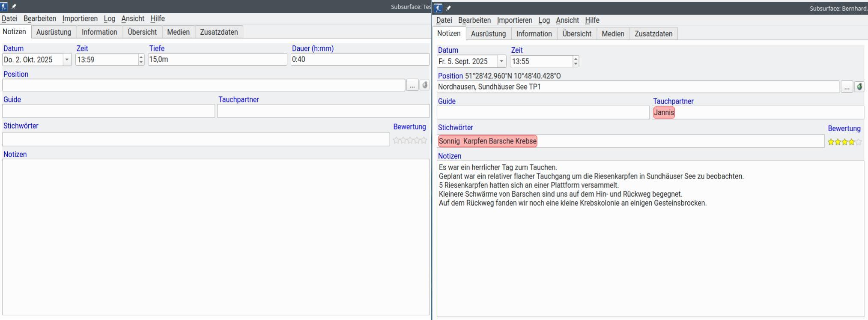Image resolution: width=868 pixels, height=320 pixels.
Task: Open Log menu in right window
Action: coord(544,20)
